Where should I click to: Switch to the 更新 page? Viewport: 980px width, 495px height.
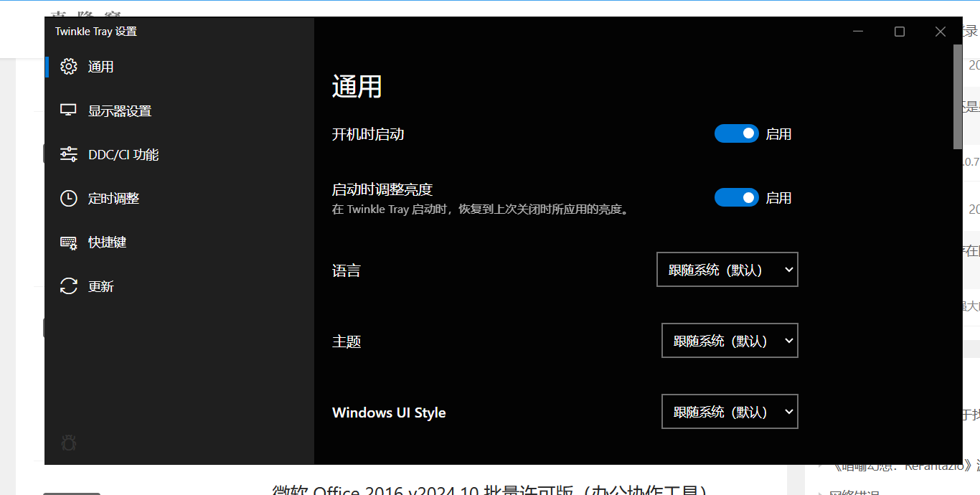[179, 286]
